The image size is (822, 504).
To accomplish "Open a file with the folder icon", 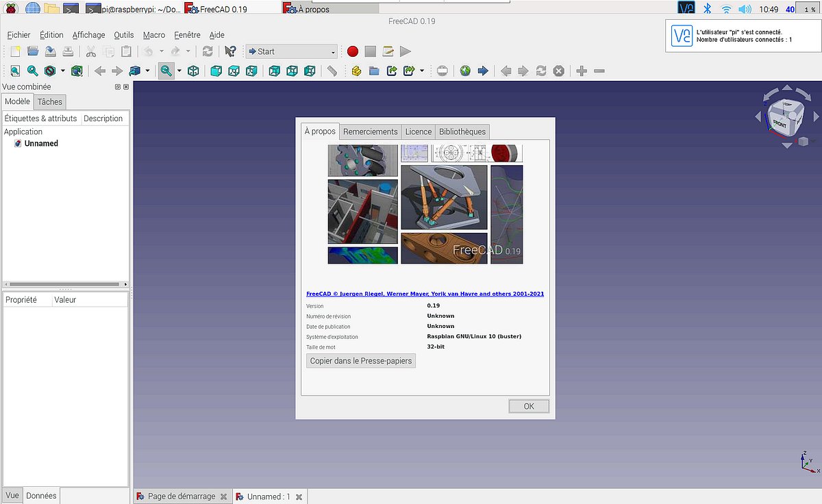I will (x=33, y=51).
